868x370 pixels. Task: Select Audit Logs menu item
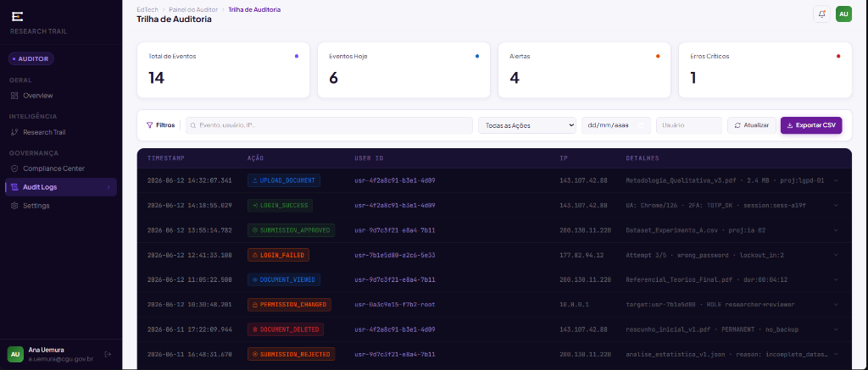click(x=61, y=187)
